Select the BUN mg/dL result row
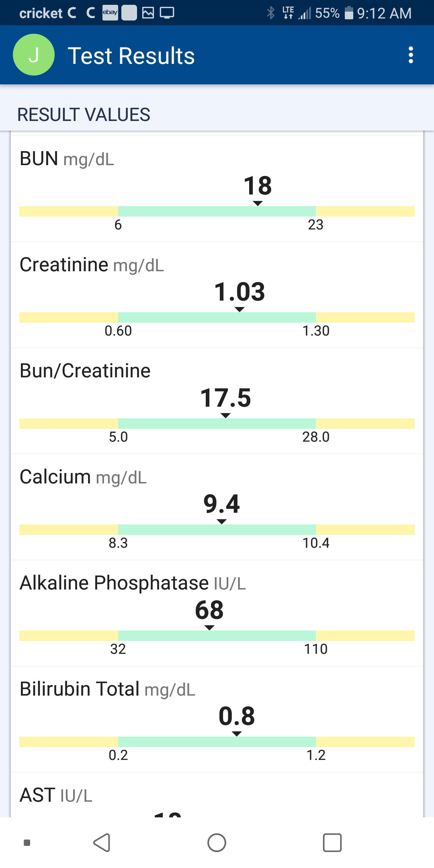Screen dimensions: 434x868 tap(67, 159)
